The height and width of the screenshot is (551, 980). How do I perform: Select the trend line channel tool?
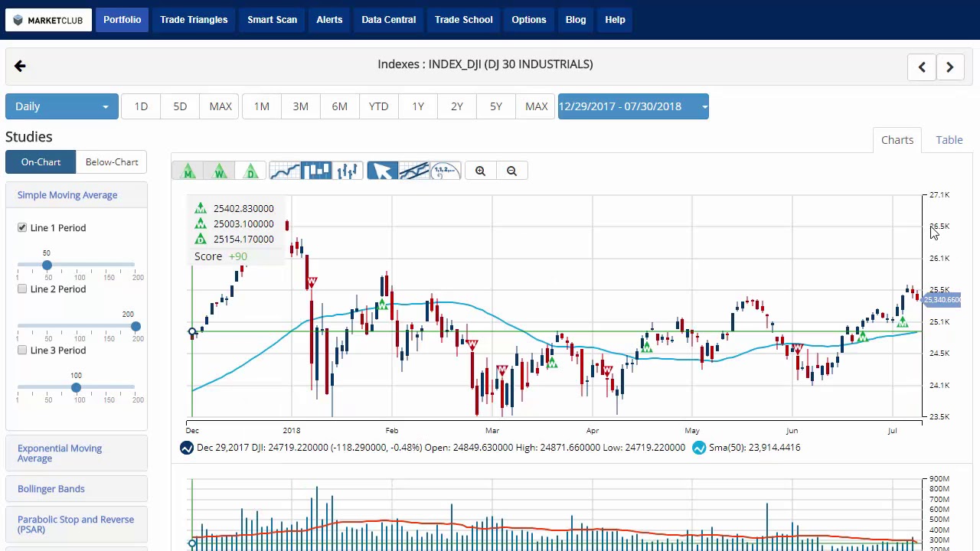pos(413,171)
